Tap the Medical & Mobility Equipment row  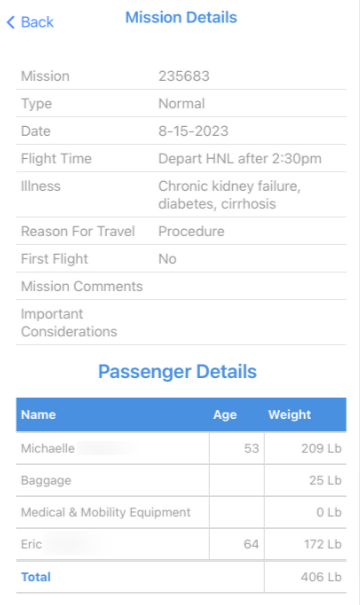pos(181,512)
